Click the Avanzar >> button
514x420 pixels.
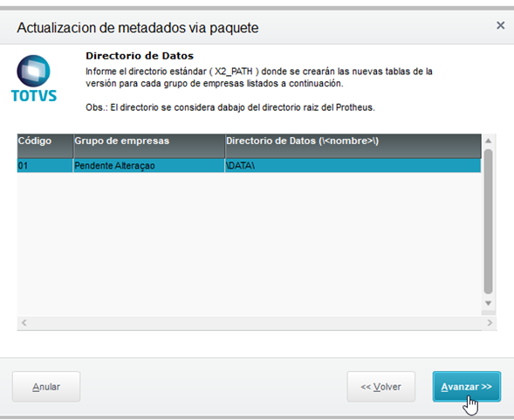[x=467, y=387]
